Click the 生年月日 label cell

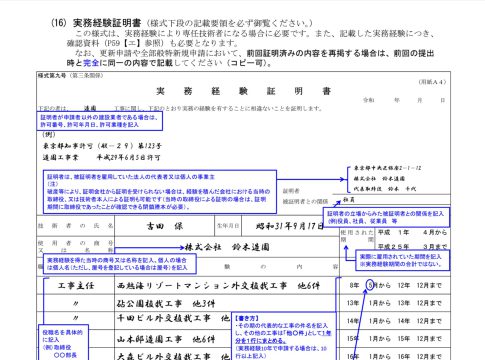[x=228, y=226]
